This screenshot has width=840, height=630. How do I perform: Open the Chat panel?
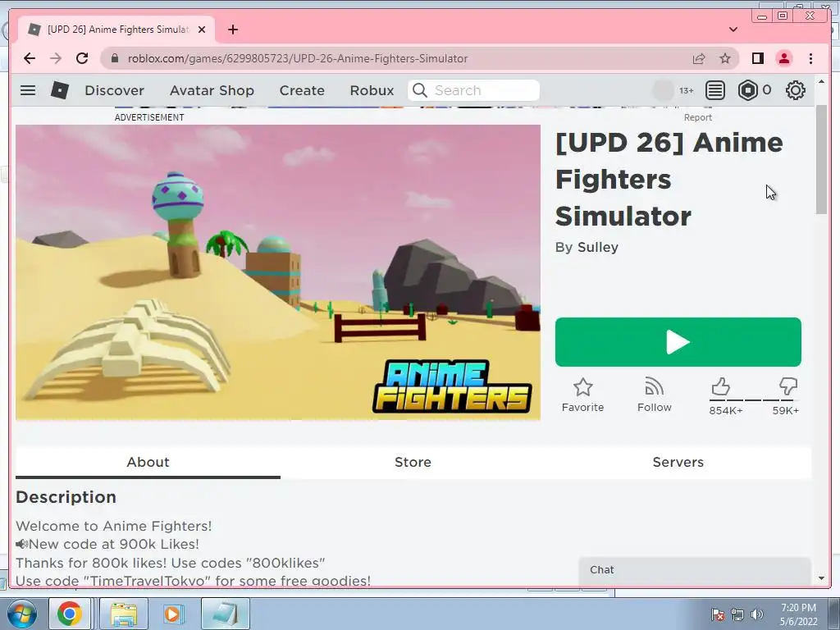pos(695,570)
